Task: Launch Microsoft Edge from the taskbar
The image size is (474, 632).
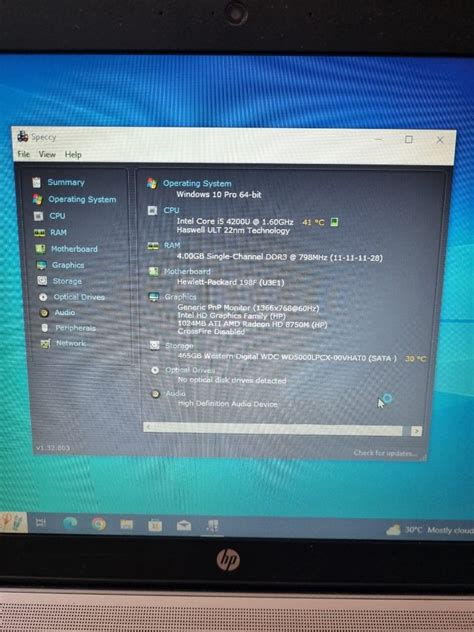Action: [70, 524]
